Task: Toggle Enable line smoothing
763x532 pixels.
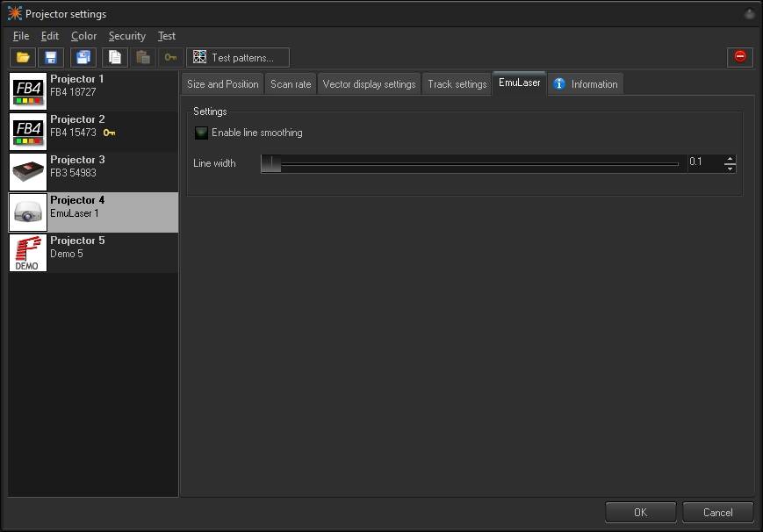Action: (x=201, y=133)
